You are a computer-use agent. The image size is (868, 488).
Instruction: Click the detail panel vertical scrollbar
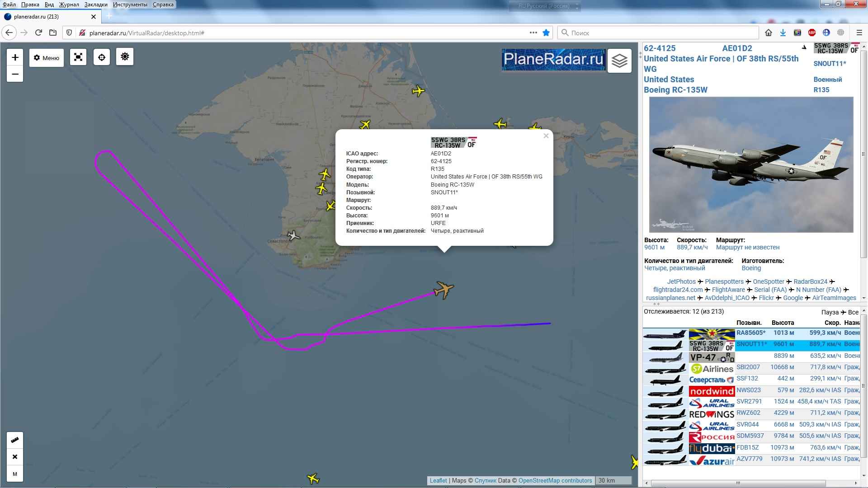[x=863, y=154]
